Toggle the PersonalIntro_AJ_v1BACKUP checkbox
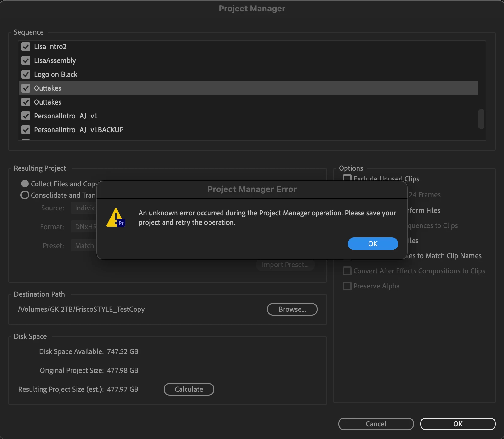The width and height of the screenshot is (504, 439). (26, 130)
